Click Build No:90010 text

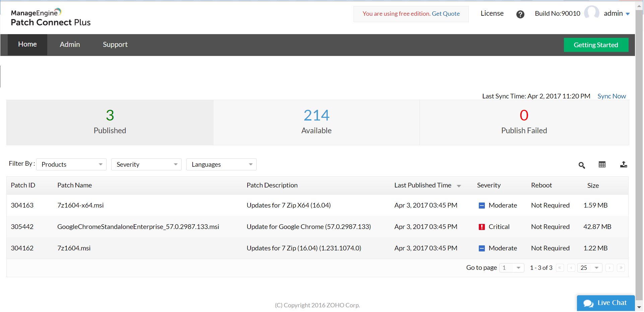[558, 14]
